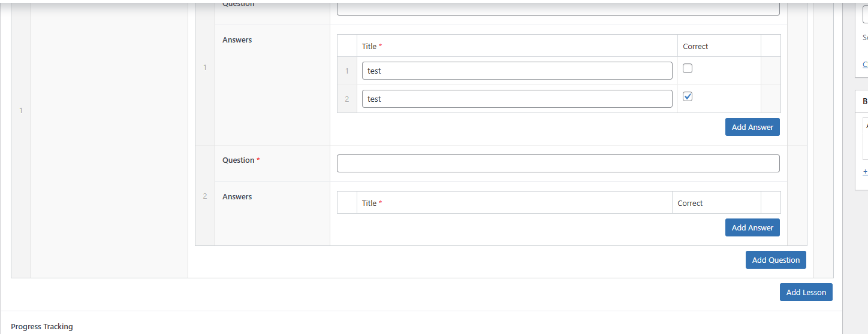Select the row handle numbered 2 beside the second answer
868x334 pixels.
point(346,99)
